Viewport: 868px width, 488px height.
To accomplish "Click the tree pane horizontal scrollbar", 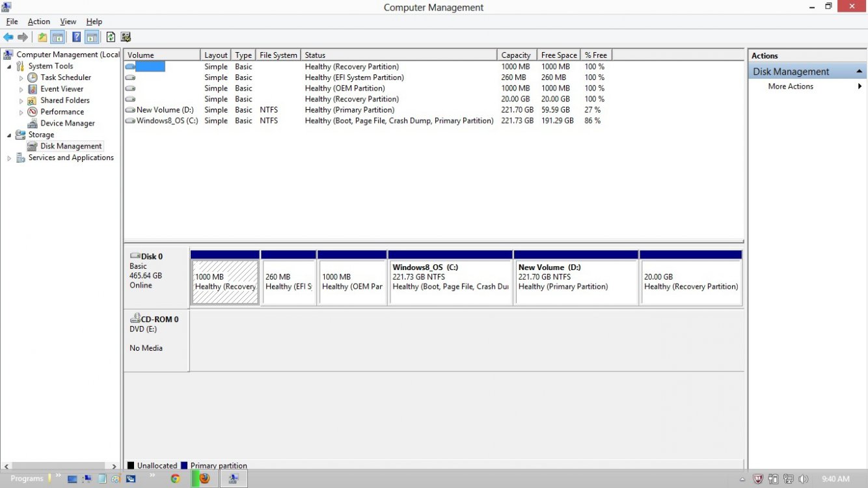I will point(60,466).
